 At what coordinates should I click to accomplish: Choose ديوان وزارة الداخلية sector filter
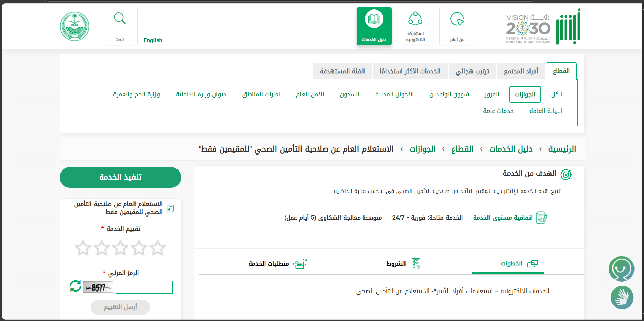click(201, 94)
